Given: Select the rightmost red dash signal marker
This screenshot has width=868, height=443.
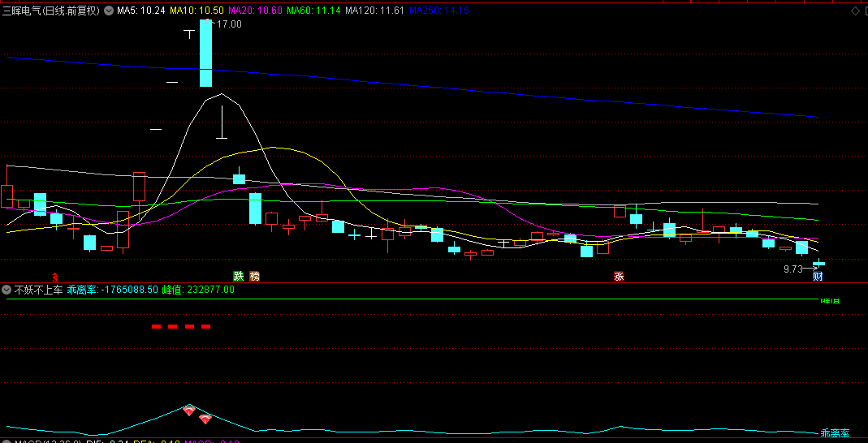Looking at the screenshot, I should (x=206, y=326).
